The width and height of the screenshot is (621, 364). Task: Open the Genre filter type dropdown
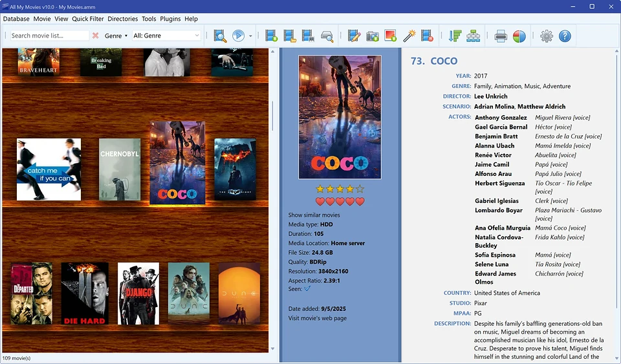pyautogui.click(x=116, y=36)
